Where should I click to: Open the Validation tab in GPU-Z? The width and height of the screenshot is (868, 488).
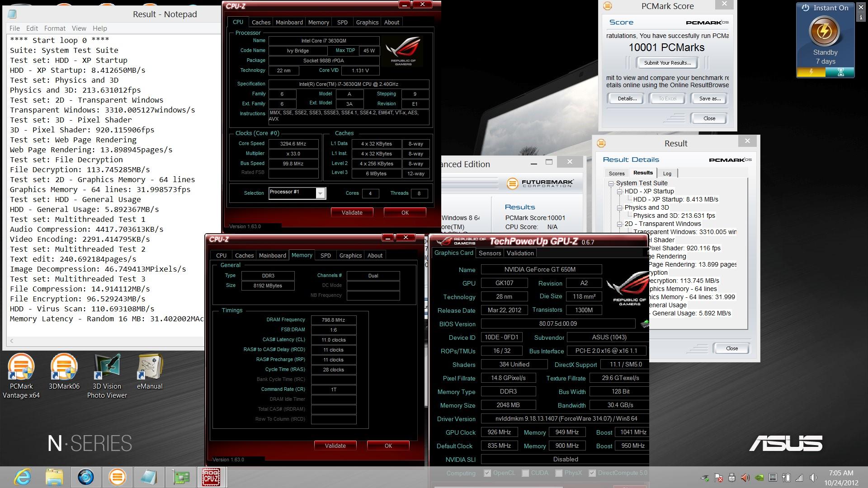[520, 253]
